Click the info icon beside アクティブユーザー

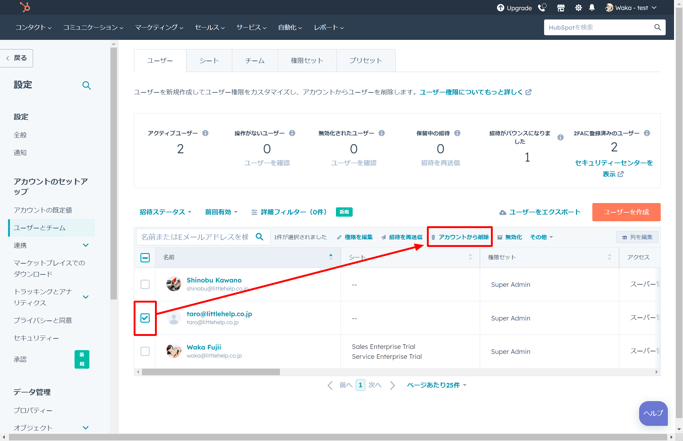(x=206, y=133)
